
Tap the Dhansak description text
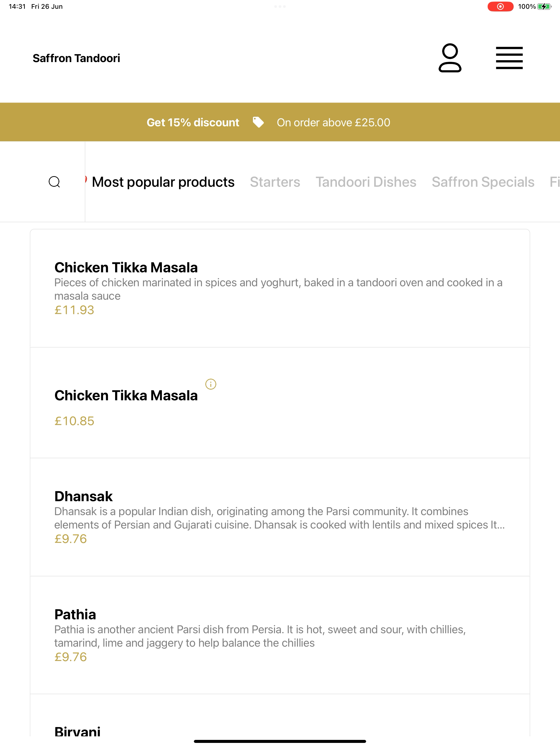[x=279, y=518]
